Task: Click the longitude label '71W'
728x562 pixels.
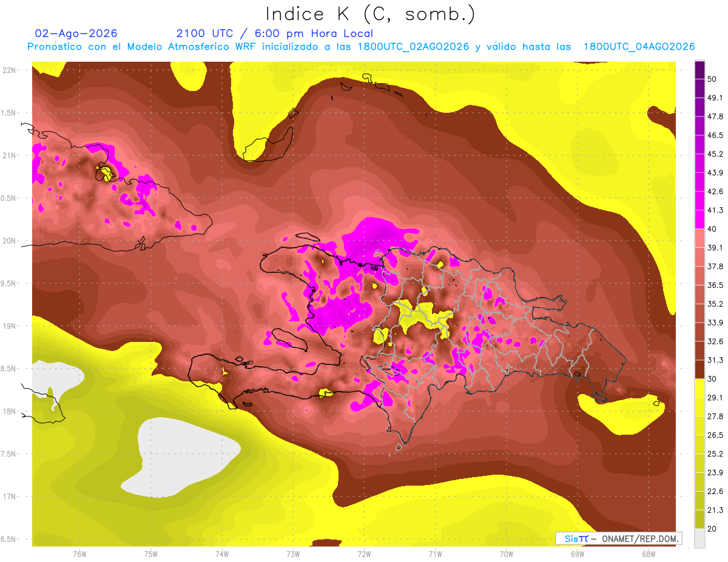Action: 435,554
